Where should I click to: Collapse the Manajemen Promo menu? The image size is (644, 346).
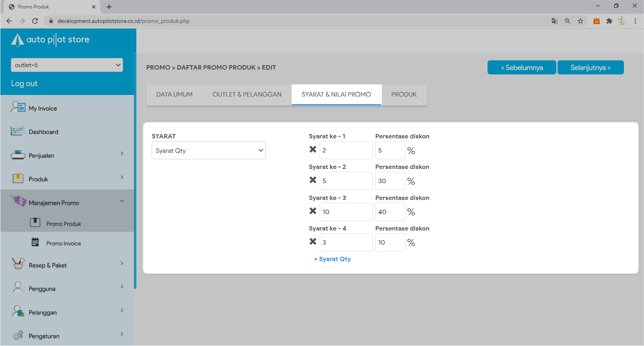122,201
